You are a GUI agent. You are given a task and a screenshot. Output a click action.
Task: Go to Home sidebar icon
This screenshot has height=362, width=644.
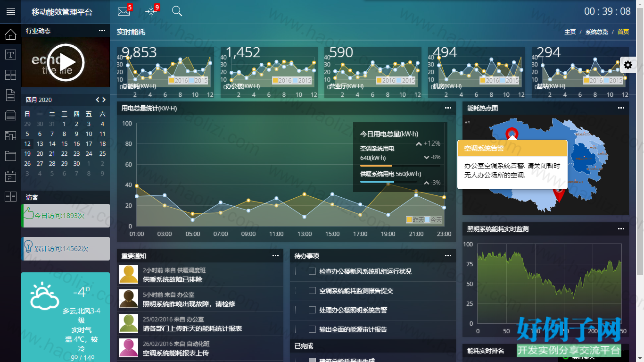click(10, 34)
